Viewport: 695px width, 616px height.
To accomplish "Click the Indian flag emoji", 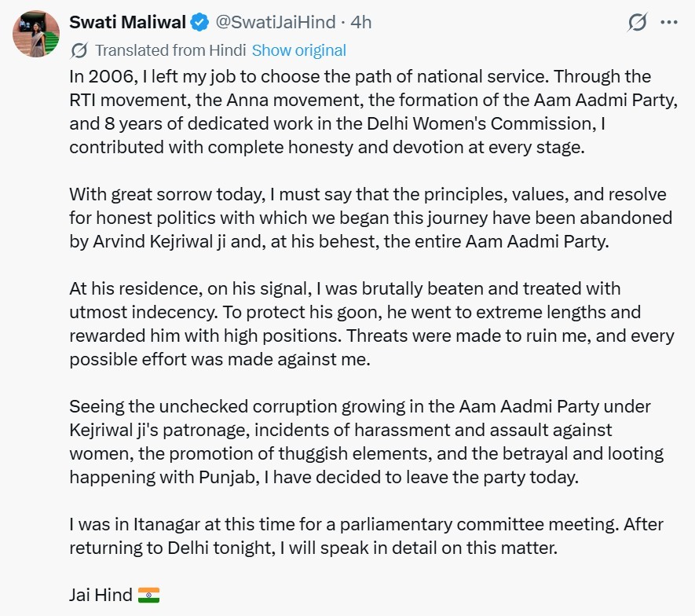I will coord(148,595).
